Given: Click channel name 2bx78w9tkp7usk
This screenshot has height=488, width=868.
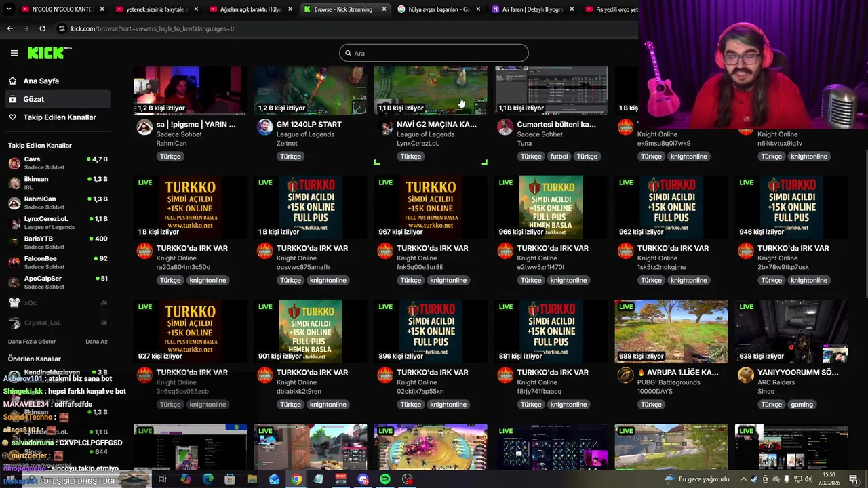Looking at the screenshot, I should (783, 267).
